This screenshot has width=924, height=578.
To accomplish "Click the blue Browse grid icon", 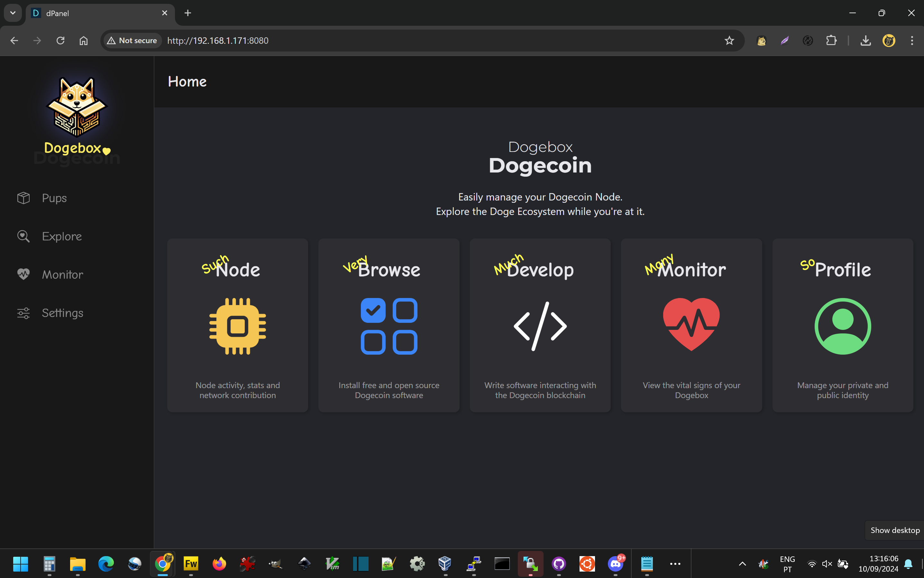I will (389, 326).
